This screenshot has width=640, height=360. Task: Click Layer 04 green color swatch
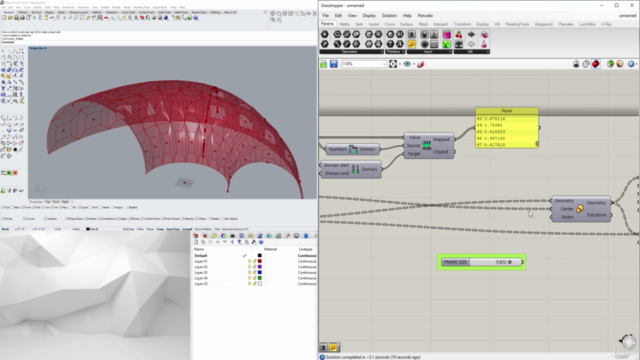[x=260, y=278]
